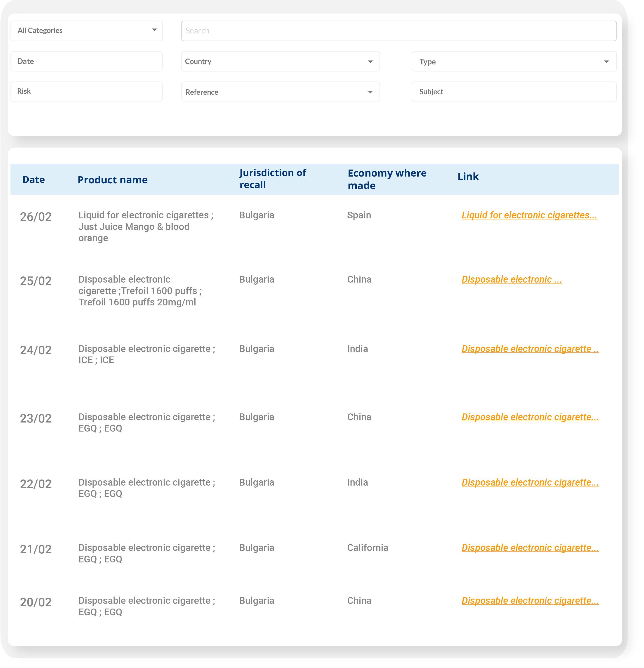Screen dimensions: 644x668
Task: Click Economy where made column header
Action: (x=387, y=179)
